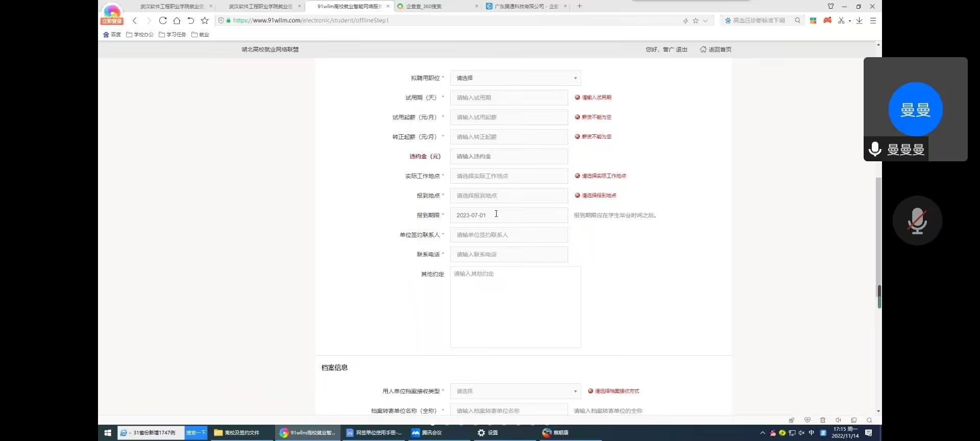This screenshot has width=980, height=441.
Task: Open the 用人单位档案接收类型 dropdown
Action: click(515, 391)
